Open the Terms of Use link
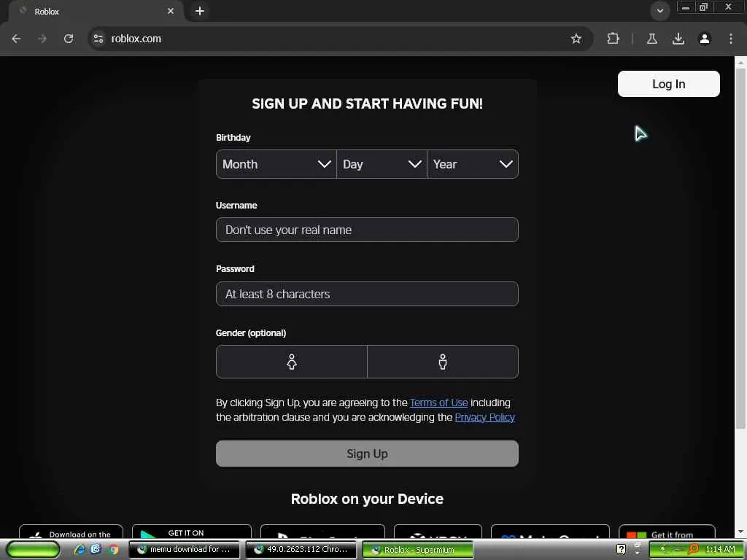 click(x=438, y=402)
